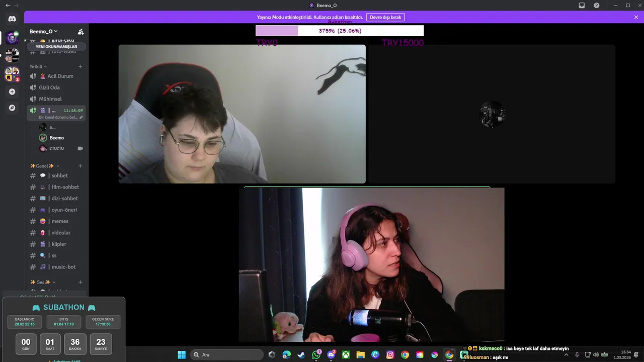Viewport: 644px width, 362px height.
Task: Open server folder with 2 notification badge
Action: click(x=12, y=74)
